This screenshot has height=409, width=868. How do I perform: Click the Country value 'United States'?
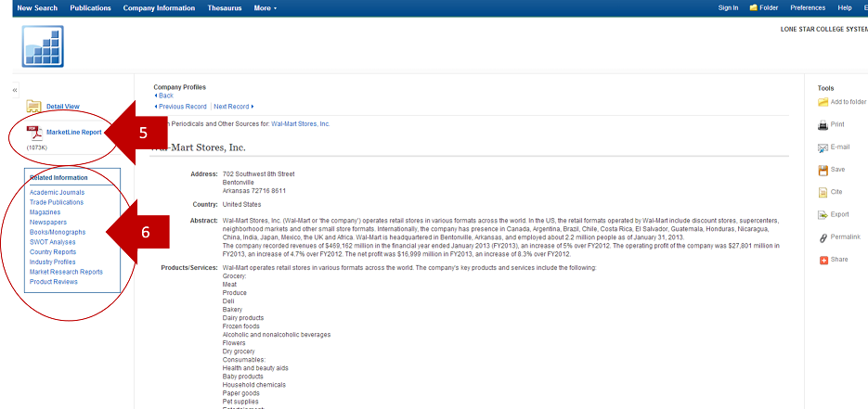(x=242, y=204)
